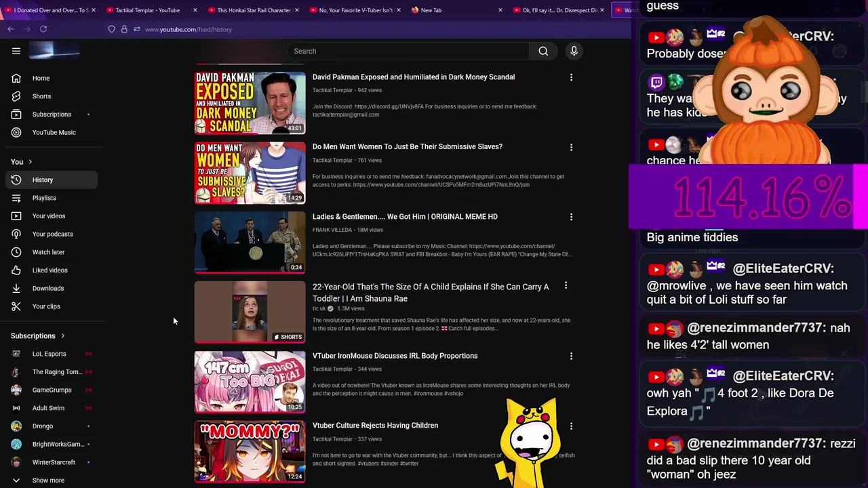868x488 pixels.
Task: Open Drongo channel
Action: pos(52,426)
